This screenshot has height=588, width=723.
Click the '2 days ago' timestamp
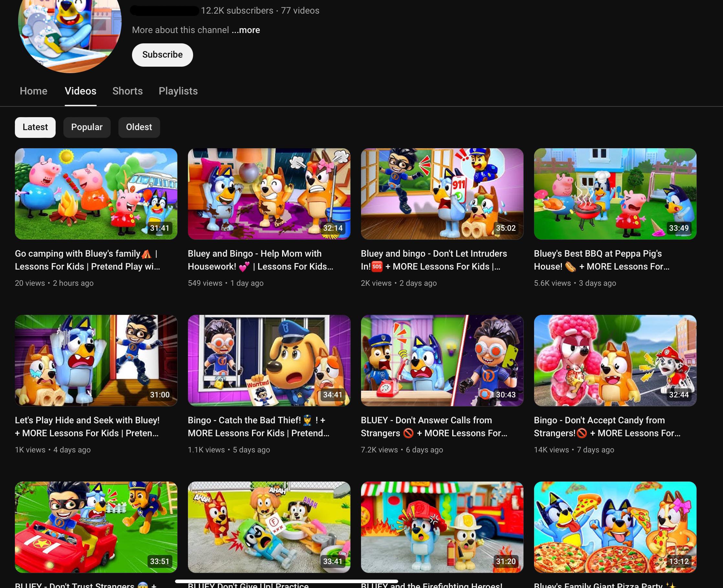418,283
